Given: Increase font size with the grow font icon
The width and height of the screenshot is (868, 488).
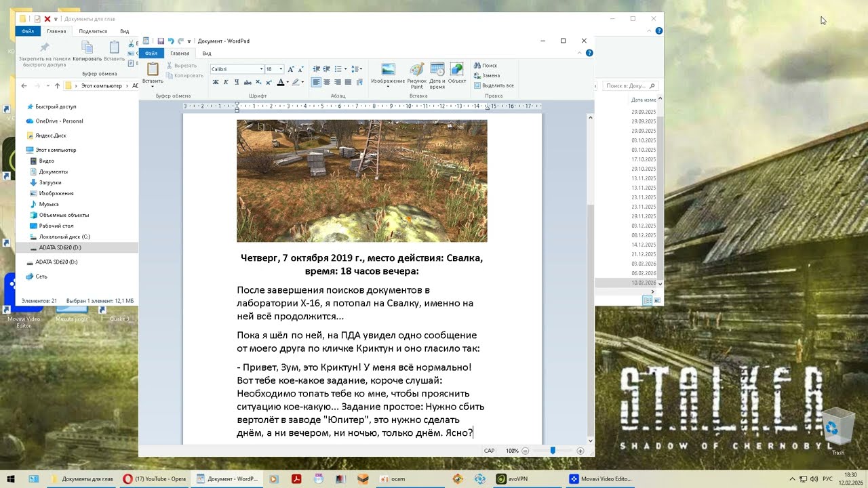Looking at the screenshot, I should coord(291,69).
